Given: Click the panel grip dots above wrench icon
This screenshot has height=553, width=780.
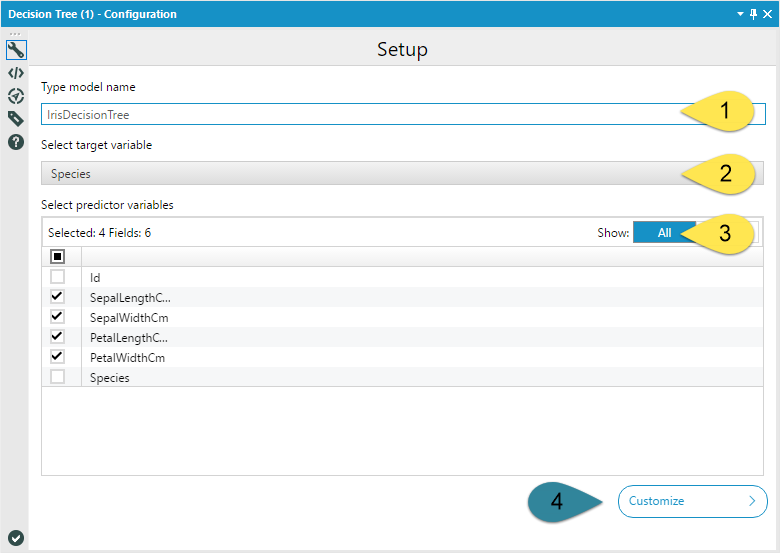Looking at the screenshot, I should [15, 34].
